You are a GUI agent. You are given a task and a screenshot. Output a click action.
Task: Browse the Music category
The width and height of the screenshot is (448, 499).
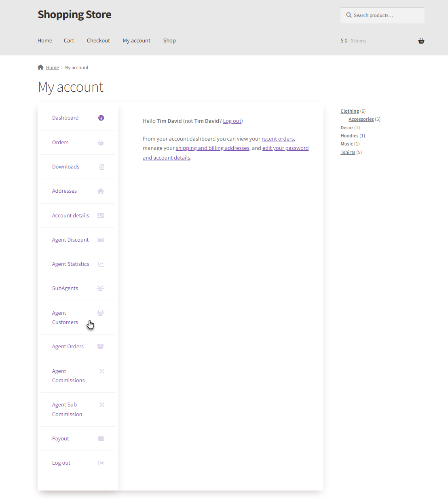click(347, 144)
